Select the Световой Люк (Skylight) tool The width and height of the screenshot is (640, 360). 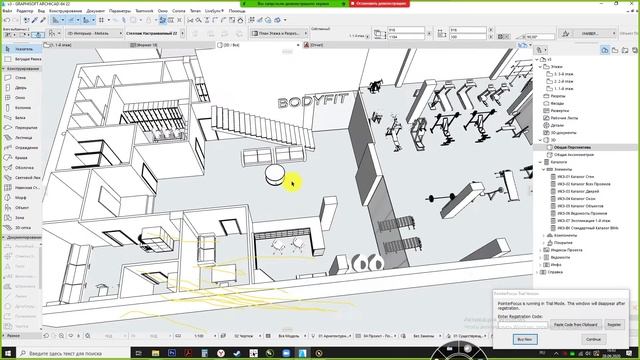coord(22,178)
